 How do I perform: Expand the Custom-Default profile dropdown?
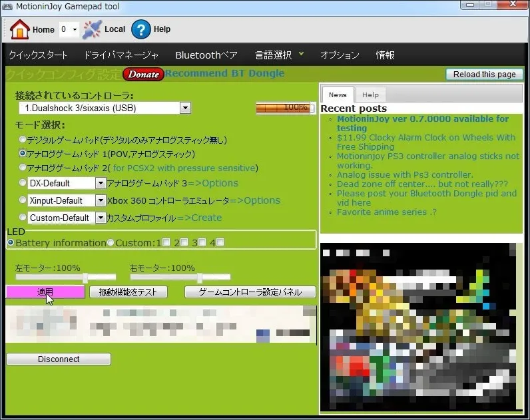tap(101, 218)
